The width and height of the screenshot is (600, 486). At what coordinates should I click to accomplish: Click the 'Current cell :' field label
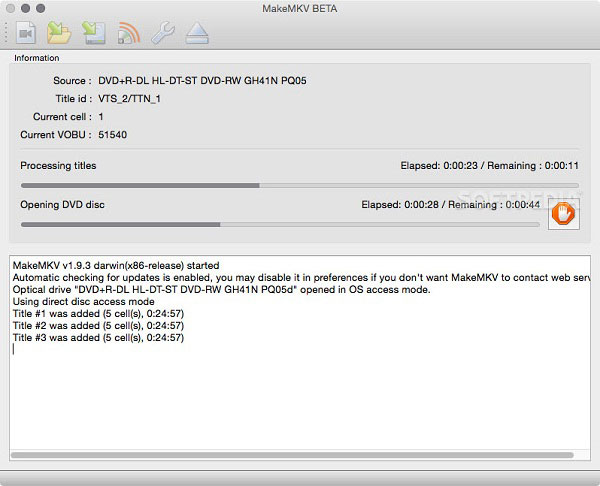tap(62, 117)
